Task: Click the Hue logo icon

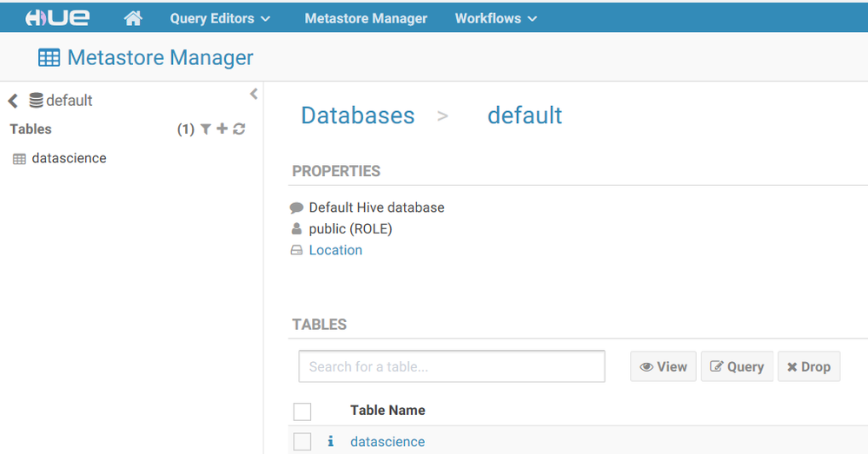Action: (57, 18)
